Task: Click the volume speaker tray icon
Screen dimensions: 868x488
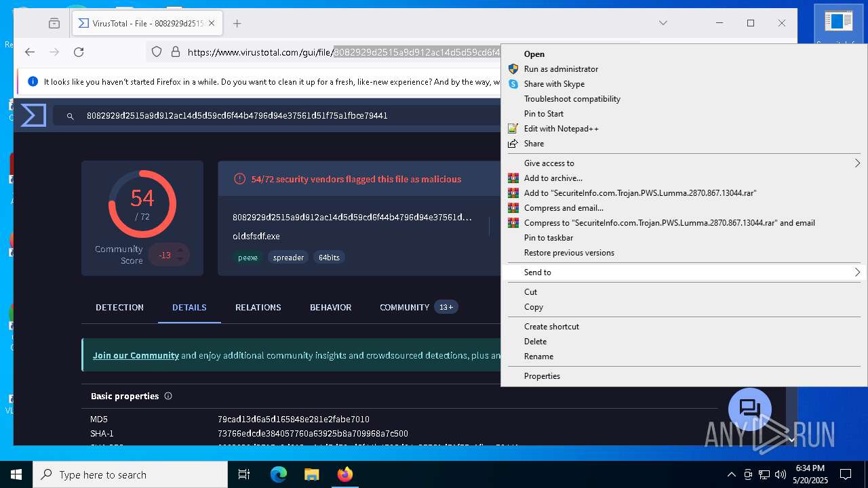Action: point(781,474)
